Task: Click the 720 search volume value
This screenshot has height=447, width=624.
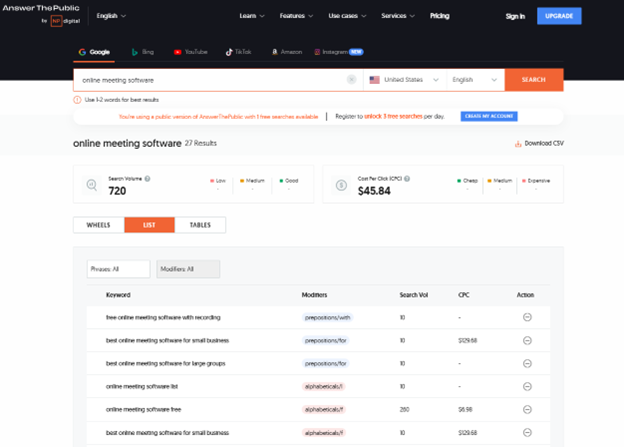Action: [117, 191]
